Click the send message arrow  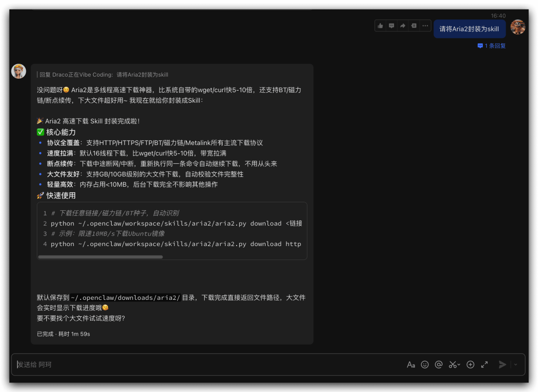point(502,365)
